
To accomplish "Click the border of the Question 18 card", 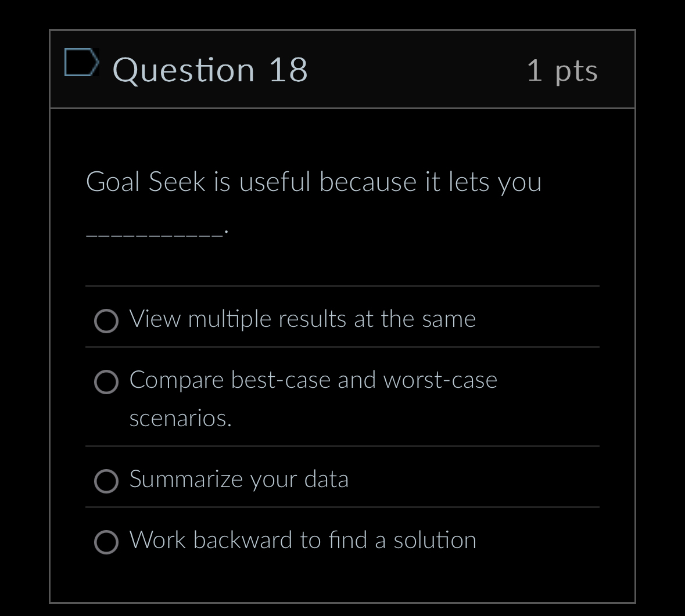I will [342, 30].
